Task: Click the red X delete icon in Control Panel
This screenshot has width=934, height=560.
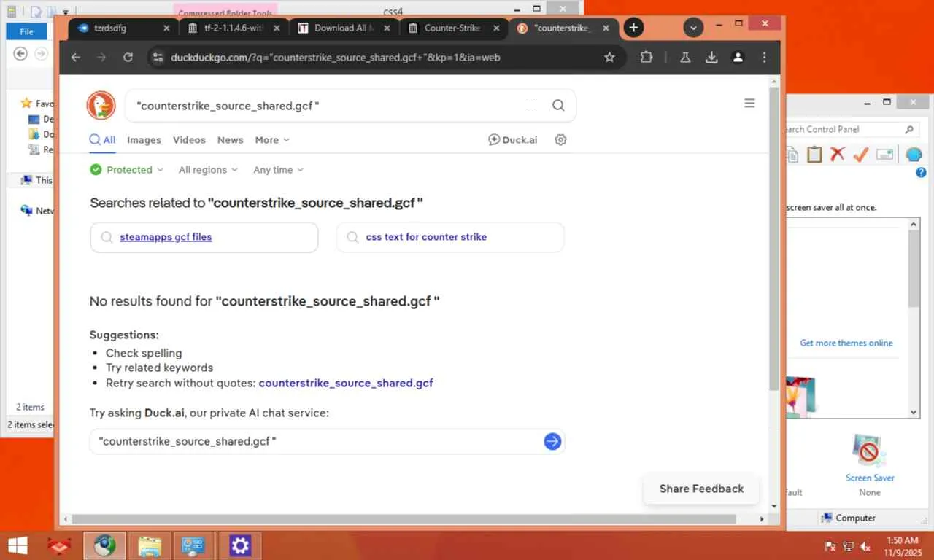Action: tap(838, 154)
